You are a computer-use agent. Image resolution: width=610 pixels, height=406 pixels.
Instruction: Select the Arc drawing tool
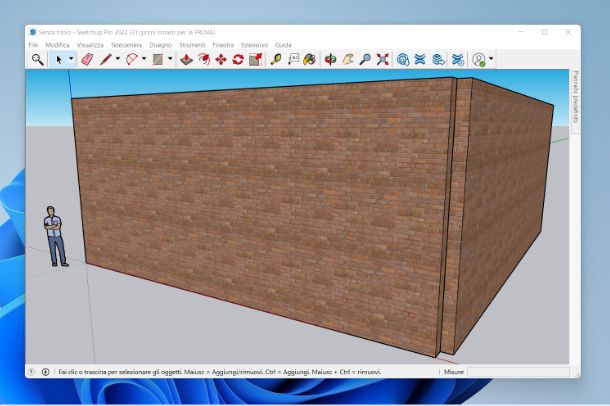click(132, 60)
